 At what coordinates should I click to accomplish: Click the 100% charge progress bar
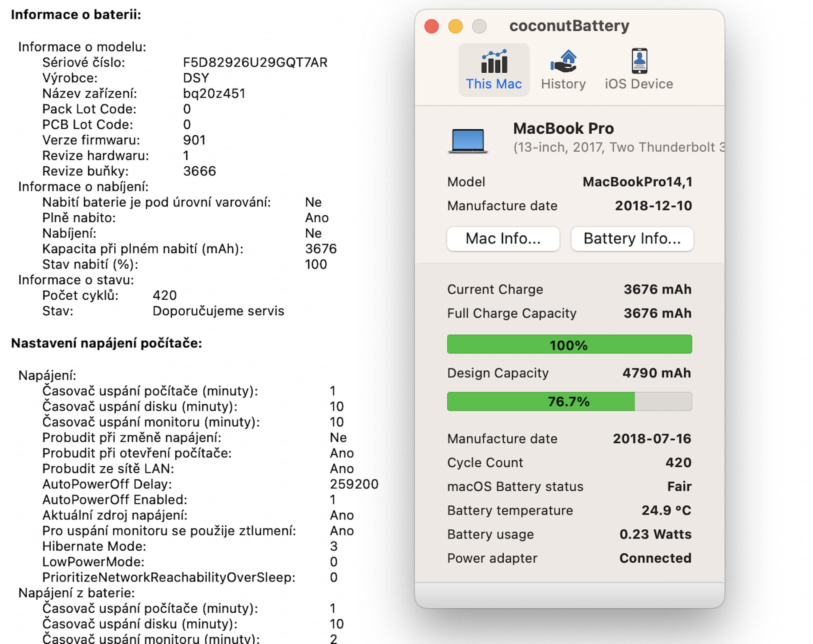coord(569,344)
